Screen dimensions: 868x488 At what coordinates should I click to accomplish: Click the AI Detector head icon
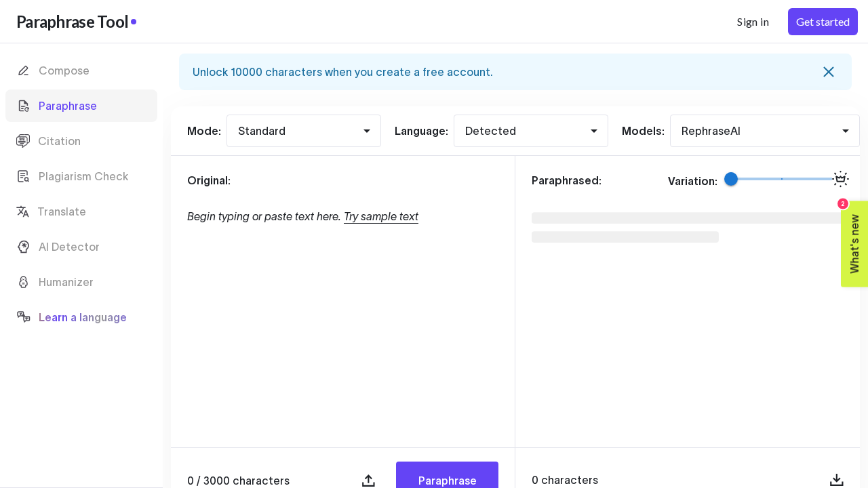coord(23,247)
